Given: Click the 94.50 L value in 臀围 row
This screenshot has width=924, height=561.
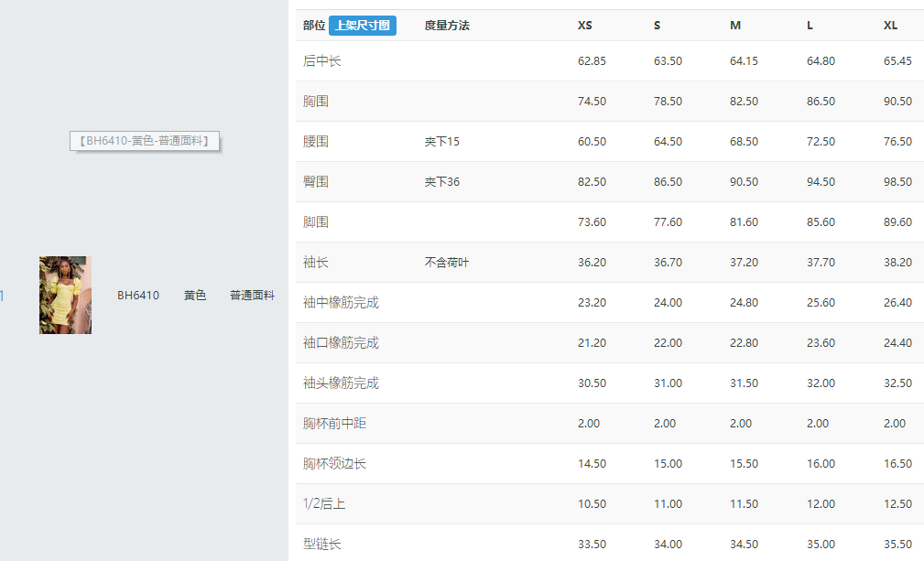Looking at the screenshot, I should 821,182.
